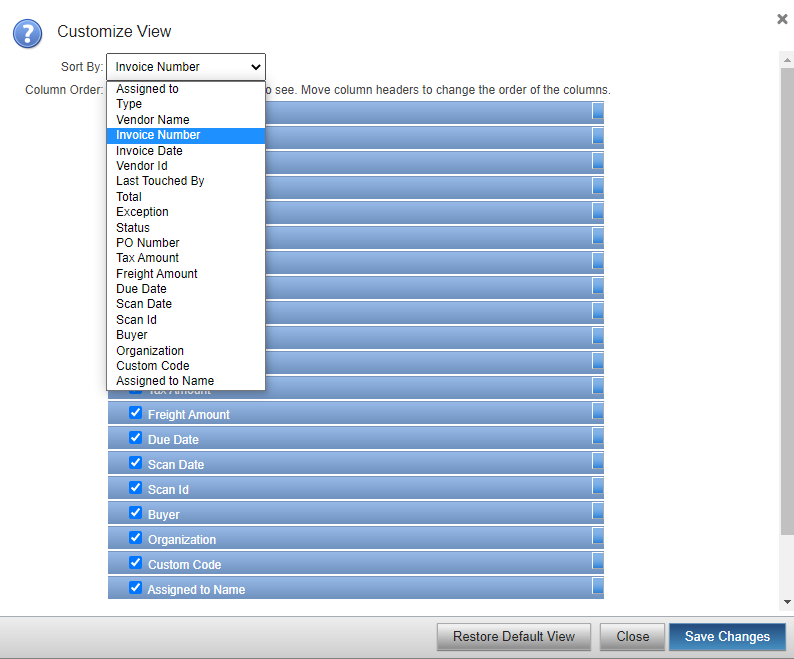Pick Last Touched By from sort options

[x=160, y=181]
